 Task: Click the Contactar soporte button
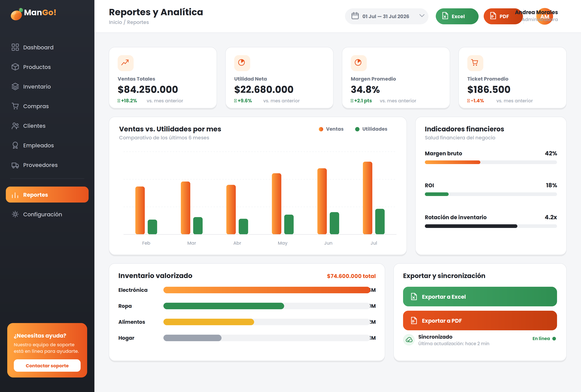click(x=47, y=366)
